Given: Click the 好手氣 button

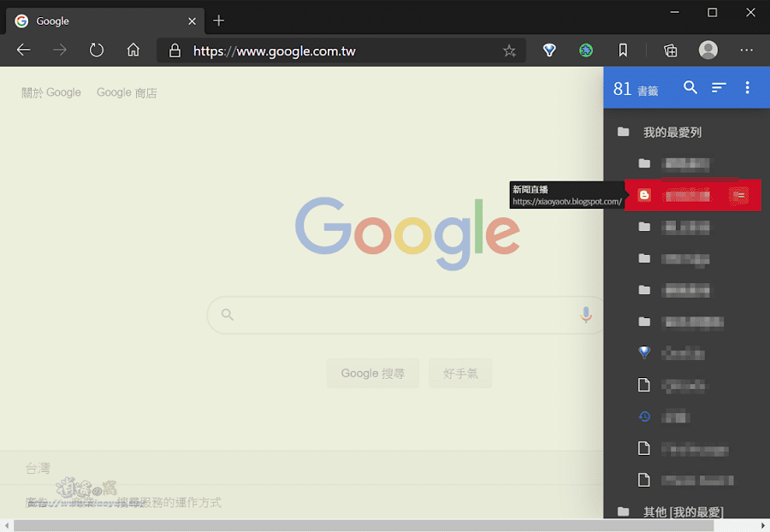Looking at the screenshot, I should point(460,374).
